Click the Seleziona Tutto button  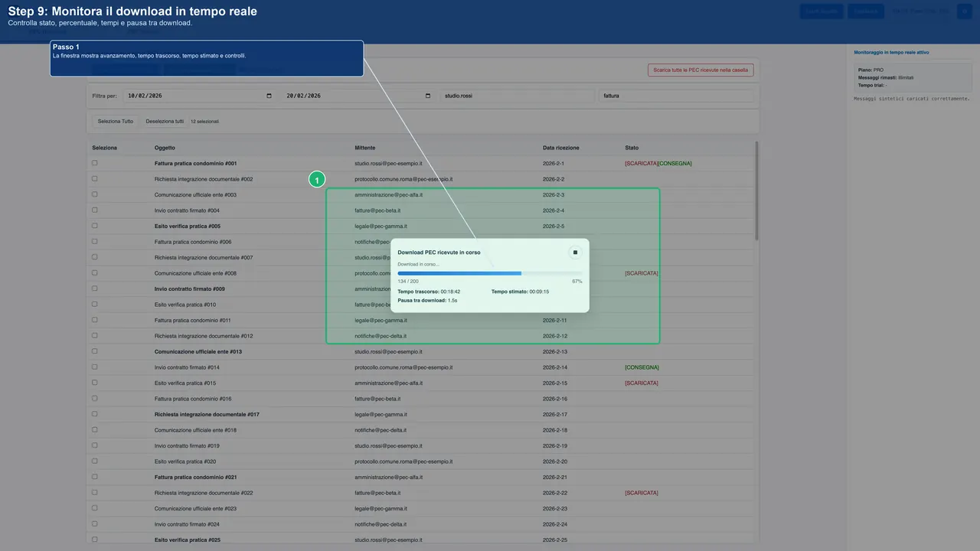(x=115, y=121)
